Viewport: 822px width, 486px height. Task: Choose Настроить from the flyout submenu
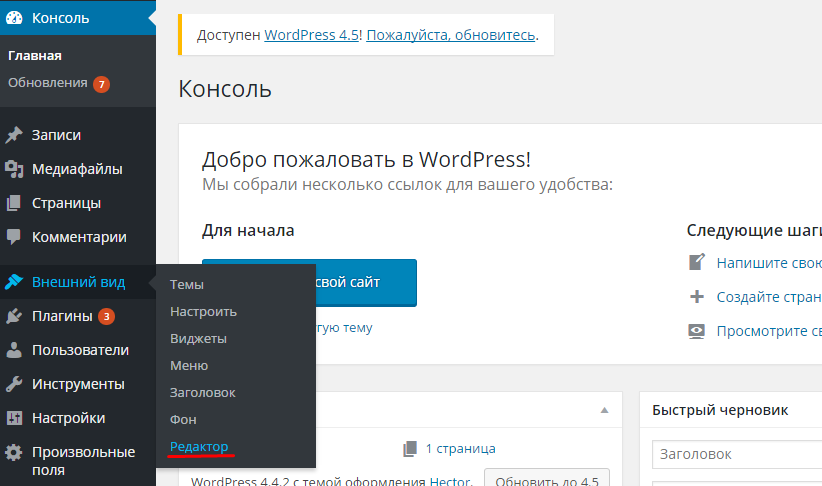[x=203, y=312]
